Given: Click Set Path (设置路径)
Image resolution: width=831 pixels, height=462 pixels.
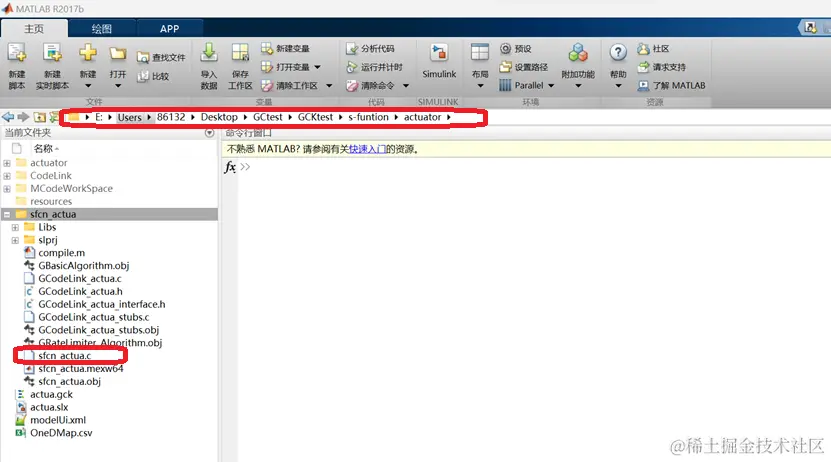Looking at the screenshot, I should click(524, 67).
